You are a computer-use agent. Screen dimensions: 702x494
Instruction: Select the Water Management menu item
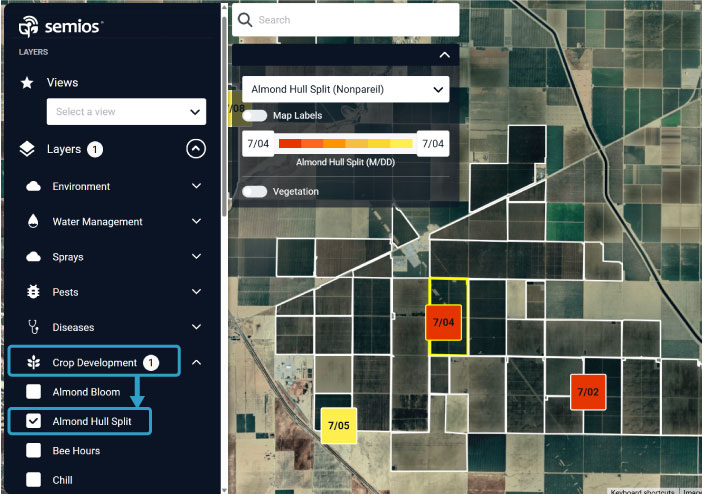tap(97, 222)
